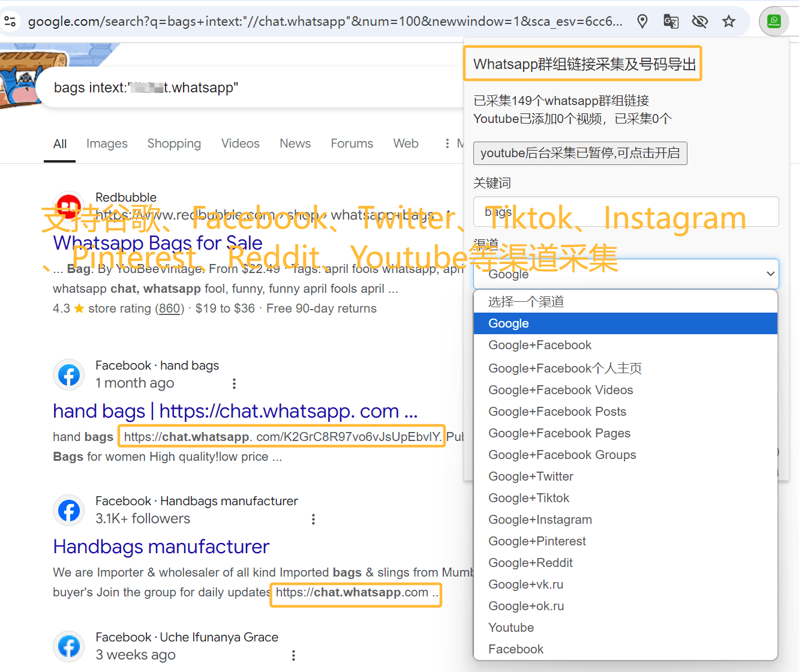Pick Youtube option from channel list
The height and width of the screenshot is (672, 799).
tap(511, 628)
